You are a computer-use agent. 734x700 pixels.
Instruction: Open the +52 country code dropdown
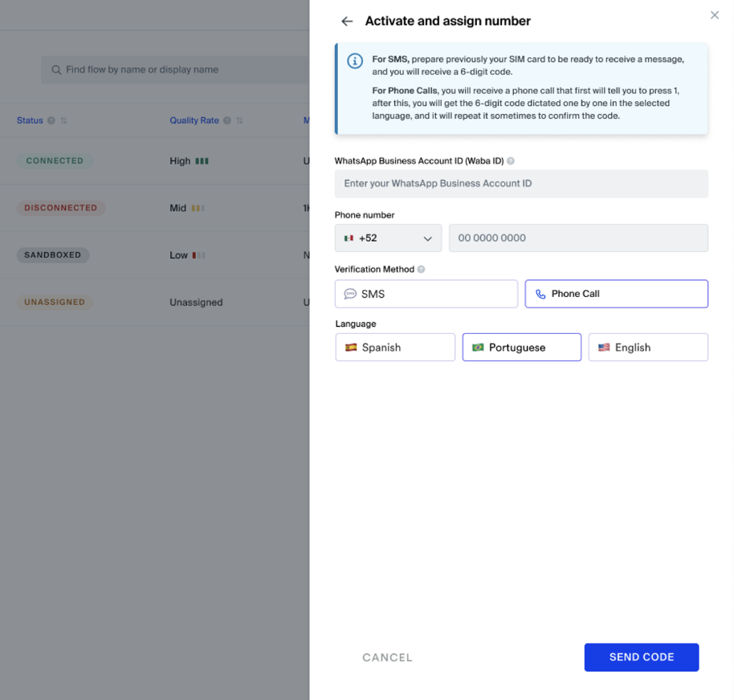(388, 238)
